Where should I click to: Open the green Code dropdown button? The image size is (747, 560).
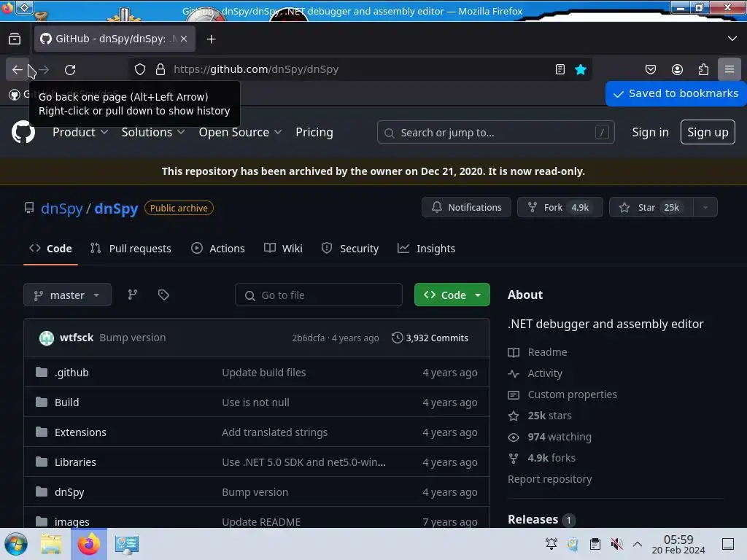pos(452,295)
